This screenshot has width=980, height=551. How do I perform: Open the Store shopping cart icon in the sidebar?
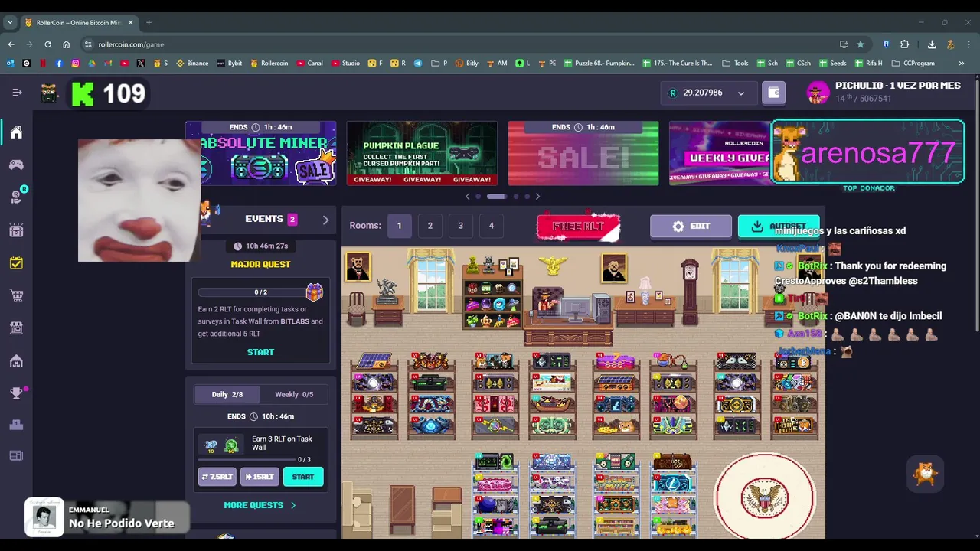point(16,295)
